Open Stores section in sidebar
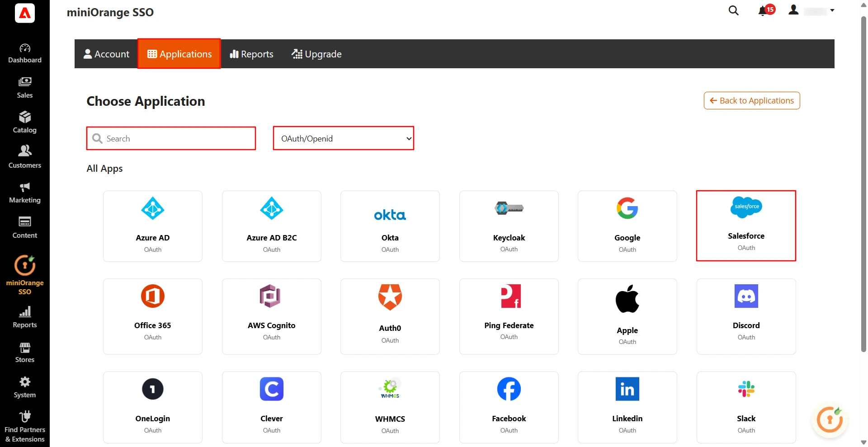The image size is (868, 447). coord(25,353)
